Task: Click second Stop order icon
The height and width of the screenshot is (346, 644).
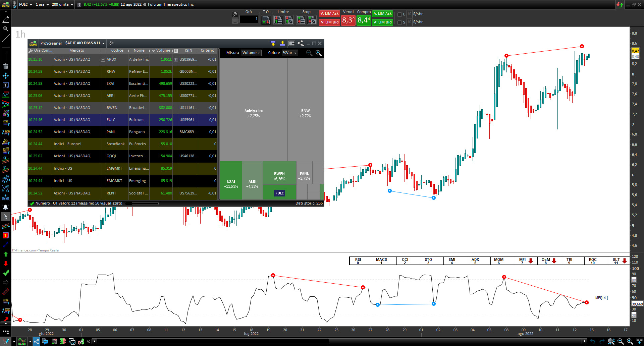Action: point(312,20)
